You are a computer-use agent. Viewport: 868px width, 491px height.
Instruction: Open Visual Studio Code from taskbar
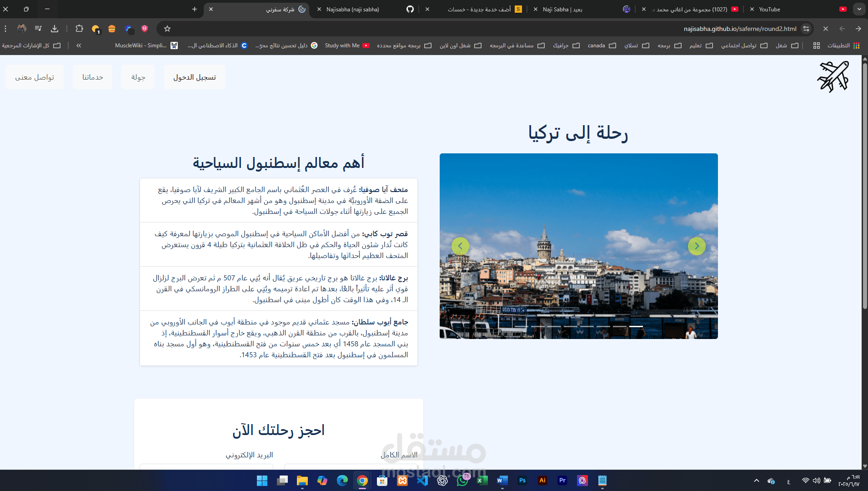tap(422, 481)
